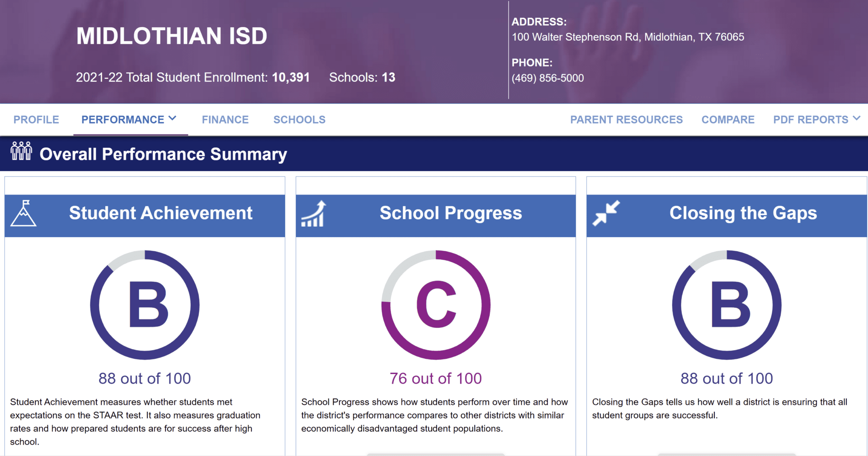The height and width of the screenshot is (456, 868).
Task: Click the people group icon beside Overall Performance Summary
Action: tap(21, 151)
